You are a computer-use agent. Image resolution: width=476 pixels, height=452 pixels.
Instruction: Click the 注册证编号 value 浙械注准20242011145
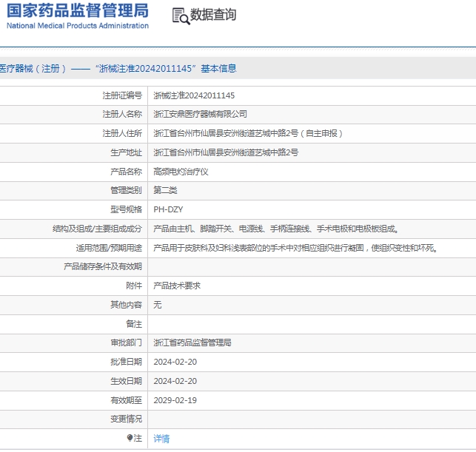(194, 95)
